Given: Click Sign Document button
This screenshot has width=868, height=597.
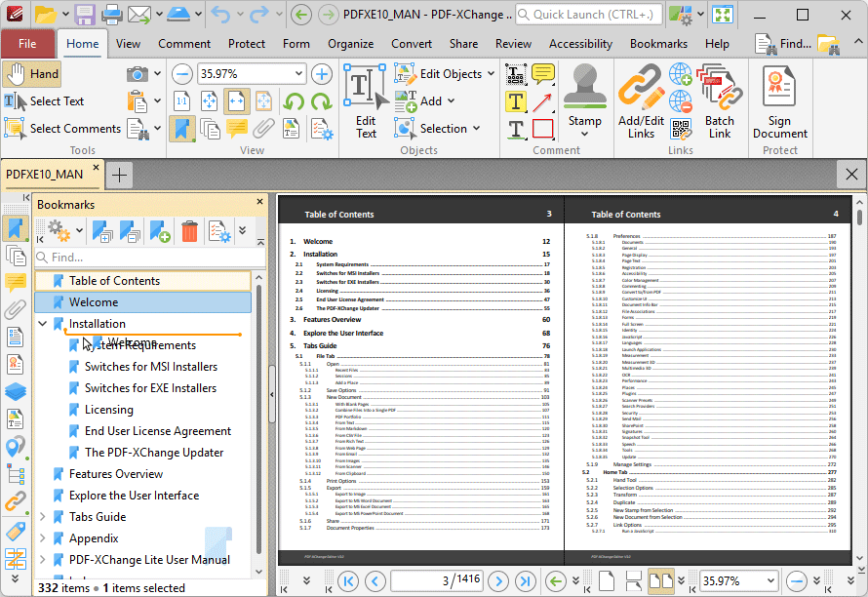Looking at the screenshot, I should tap(779, 101).
